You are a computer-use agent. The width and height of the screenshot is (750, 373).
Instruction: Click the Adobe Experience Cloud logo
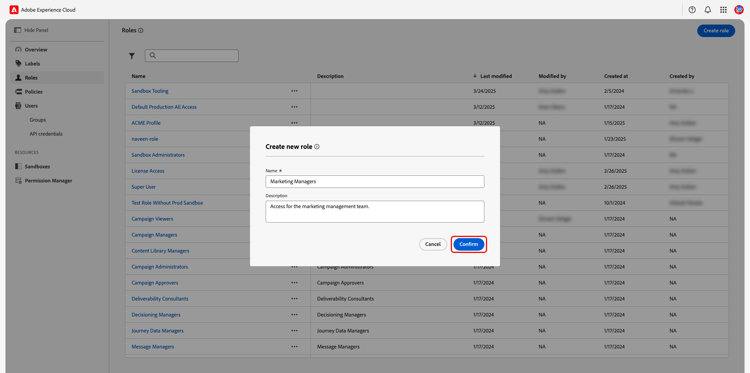click(x=14, y=10)
